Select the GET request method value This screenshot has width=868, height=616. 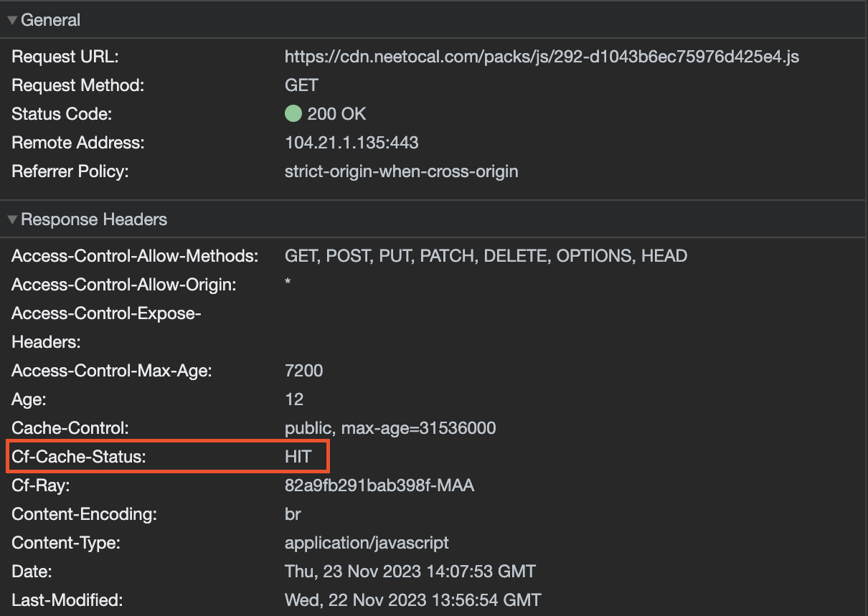pos(301,85)
